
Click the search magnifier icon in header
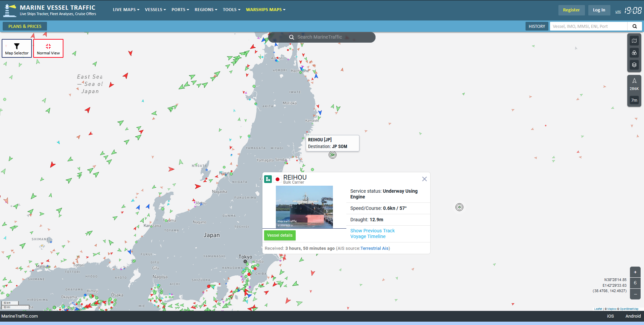point(635,26)
